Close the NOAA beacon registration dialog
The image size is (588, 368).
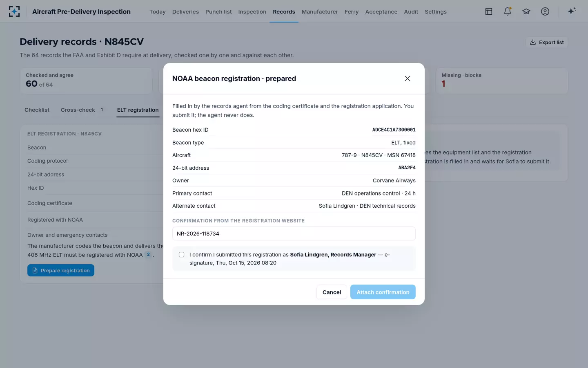click(408, 79)
